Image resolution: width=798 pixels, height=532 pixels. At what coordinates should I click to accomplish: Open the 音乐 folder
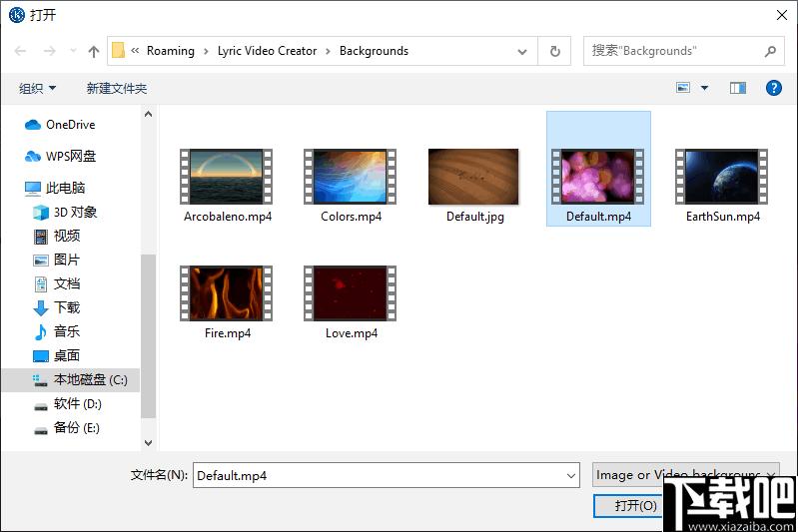coord(57,331)
